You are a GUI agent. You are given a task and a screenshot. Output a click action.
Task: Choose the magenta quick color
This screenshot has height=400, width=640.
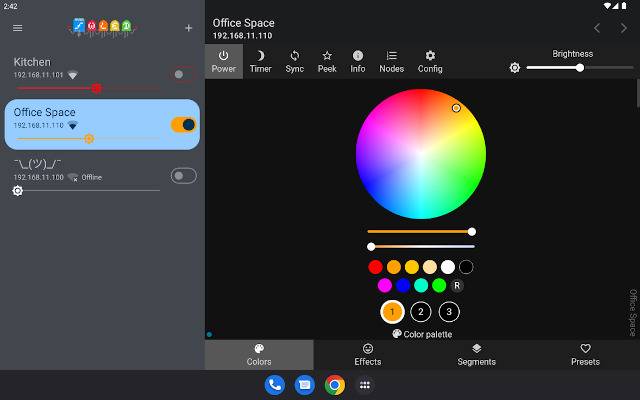pos(384,285)
